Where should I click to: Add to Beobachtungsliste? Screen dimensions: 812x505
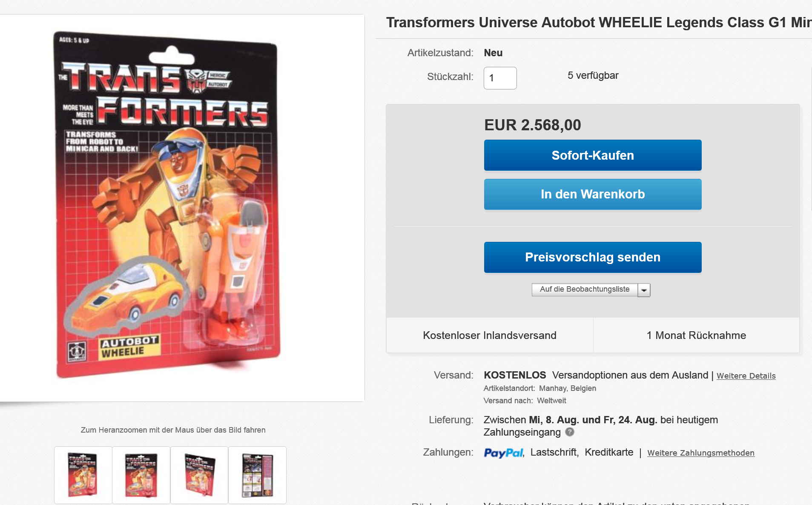click(584, 290)
